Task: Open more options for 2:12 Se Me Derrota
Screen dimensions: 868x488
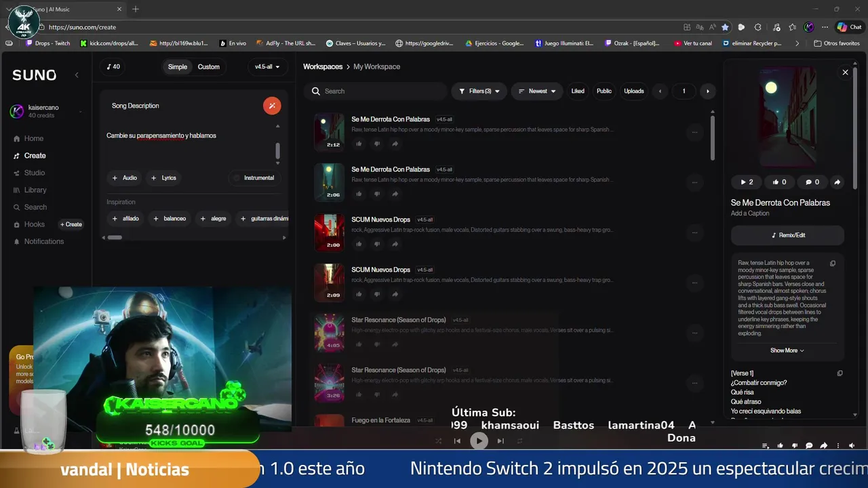Action: point(694,132)
